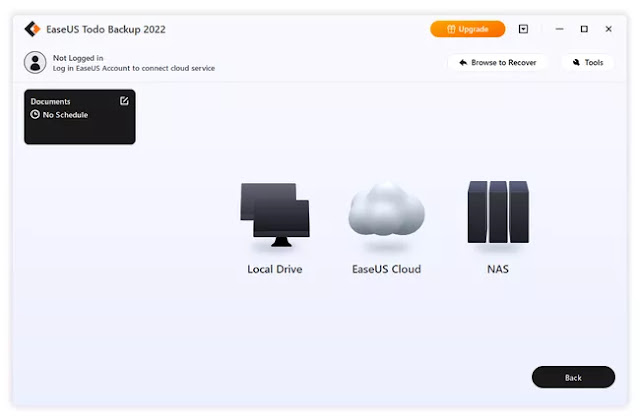640x420 pixels.
Task: Click the NAS label
Action: [498, 269]
